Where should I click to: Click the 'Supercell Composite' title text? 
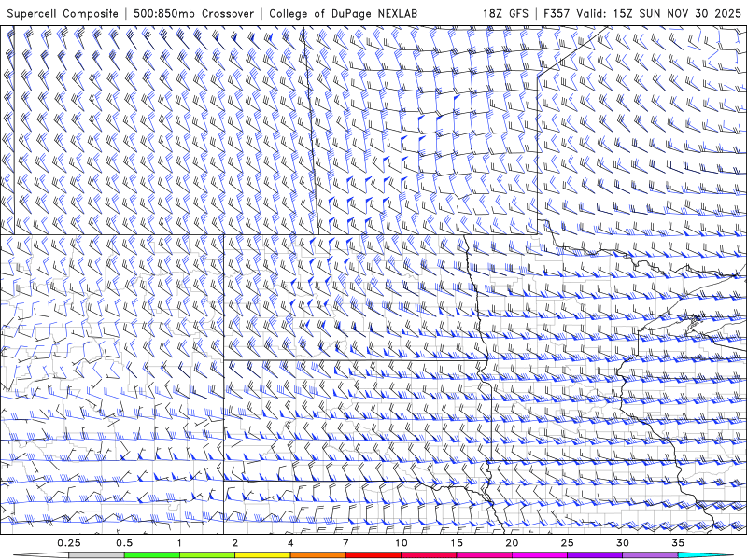63,14
